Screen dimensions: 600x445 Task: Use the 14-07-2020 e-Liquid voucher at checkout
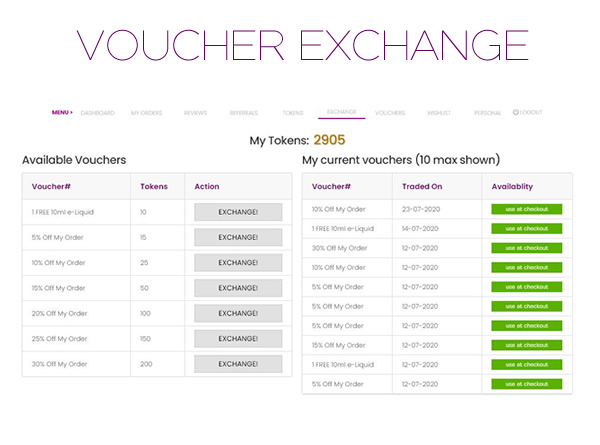point(526,228)
